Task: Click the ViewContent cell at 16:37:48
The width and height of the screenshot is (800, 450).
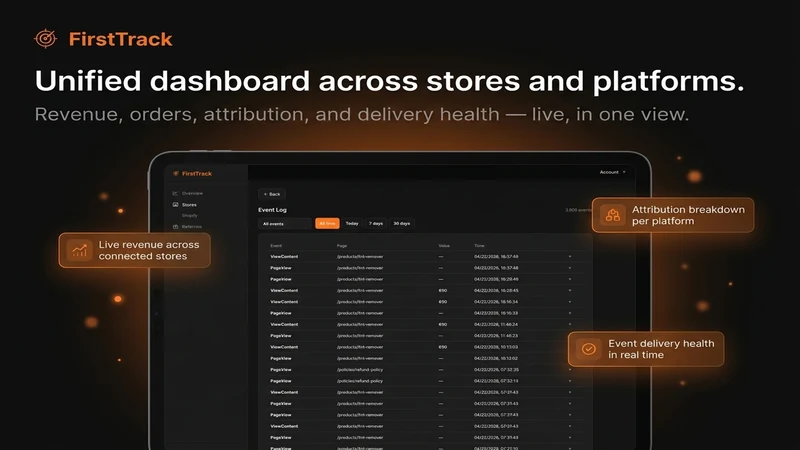Action: tap(284, 257)
